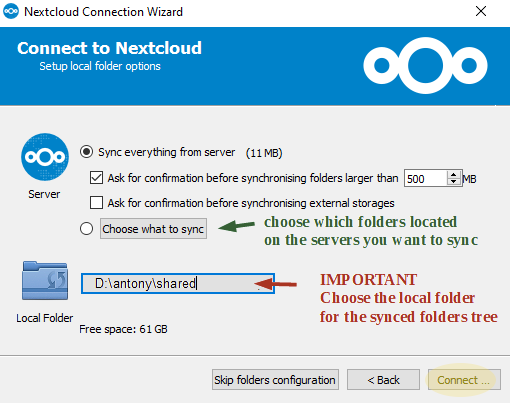The height and width of the screenshot is (403, 510).
Task: Click the Free space: 61 GB text
Action: pyautogui.click(x=123, y=329)
